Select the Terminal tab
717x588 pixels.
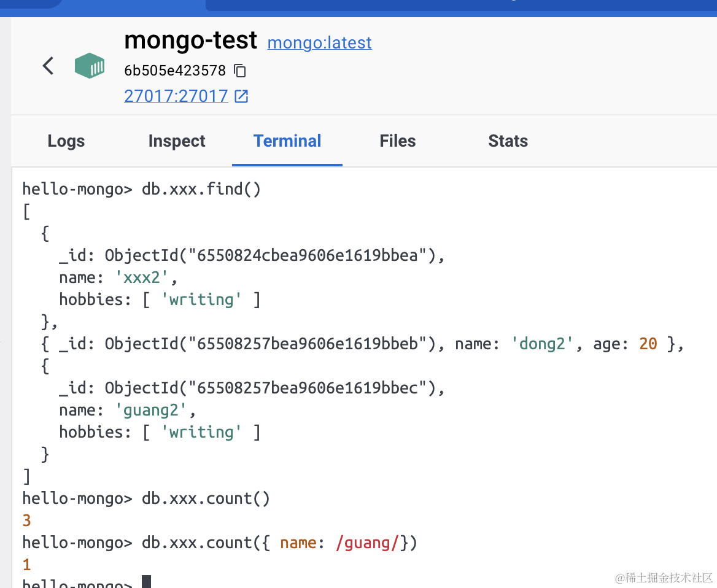[287, 141]
